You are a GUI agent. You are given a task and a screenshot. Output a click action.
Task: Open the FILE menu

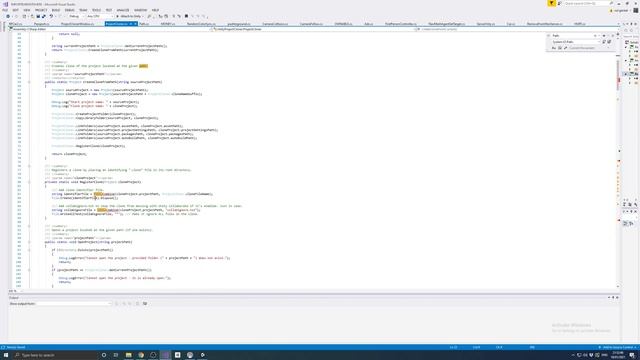pos(5,10)
